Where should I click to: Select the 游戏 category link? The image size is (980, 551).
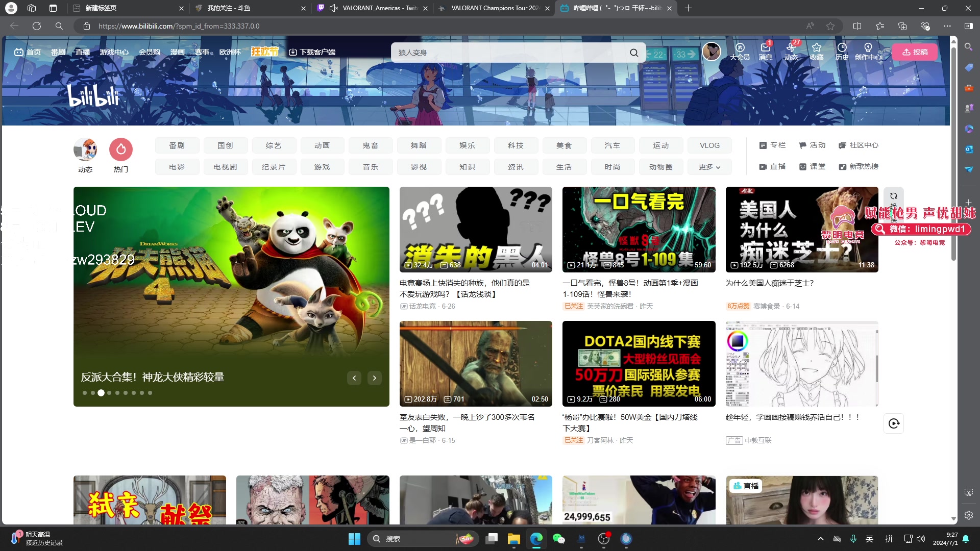tap(322, 167)
